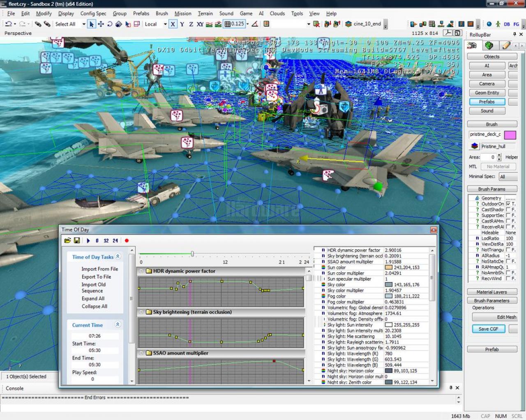Screen dimensions: 526x420
Task: Toggle the OutdoorOnly checkbox in Brush Params
Action: tap(508, 204)
